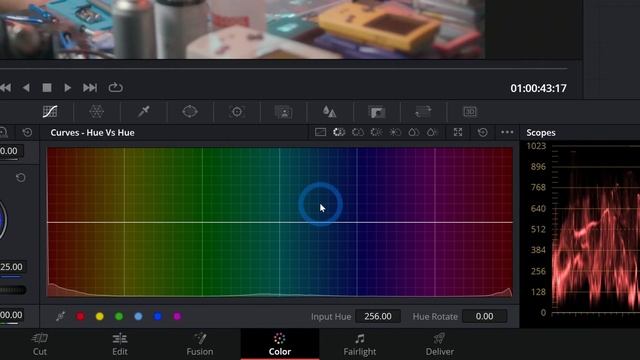Skip to the last frame
The width and height of the screenshot is (640, 360).
90,87
